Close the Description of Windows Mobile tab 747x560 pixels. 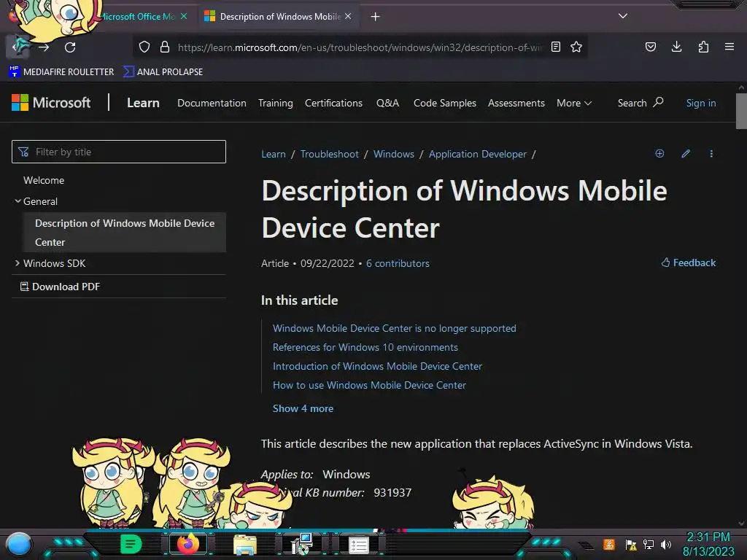[348, 16]
